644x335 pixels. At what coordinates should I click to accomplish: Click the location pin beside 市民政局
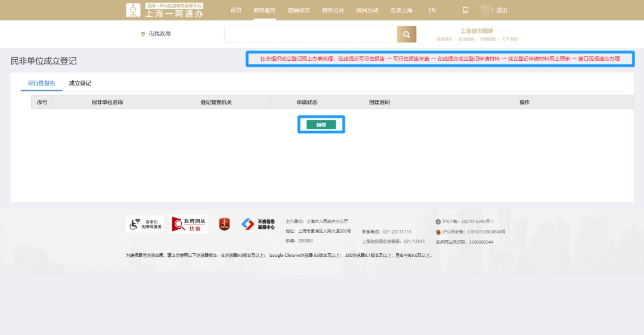pyautogui.click(x=143, y=34)
